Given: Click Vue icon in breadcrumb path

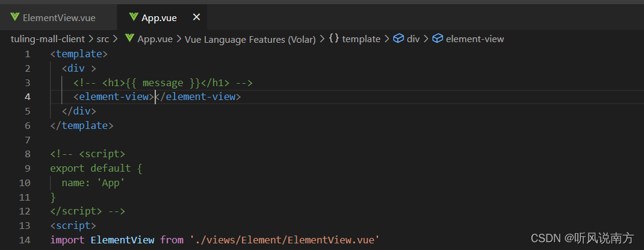Looking at the screenshot, I should coord(130,39).
